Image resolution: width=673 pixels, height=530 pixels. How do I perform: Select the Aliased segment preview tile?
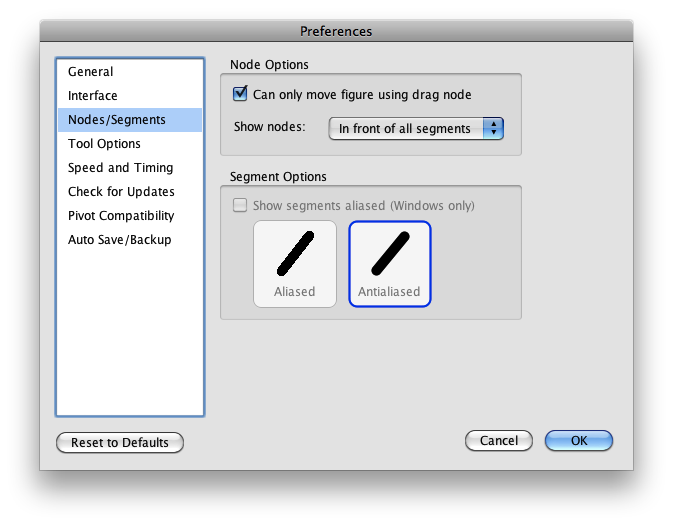point(295,264)
